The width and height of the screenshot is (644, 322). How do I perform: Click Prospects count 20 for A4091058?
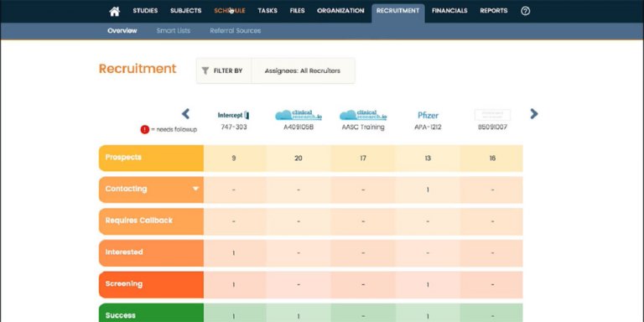[299, 158]
